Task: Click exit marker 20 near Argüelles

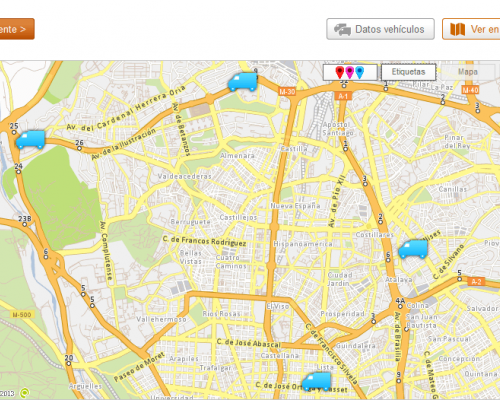Action: coord(69,360)
